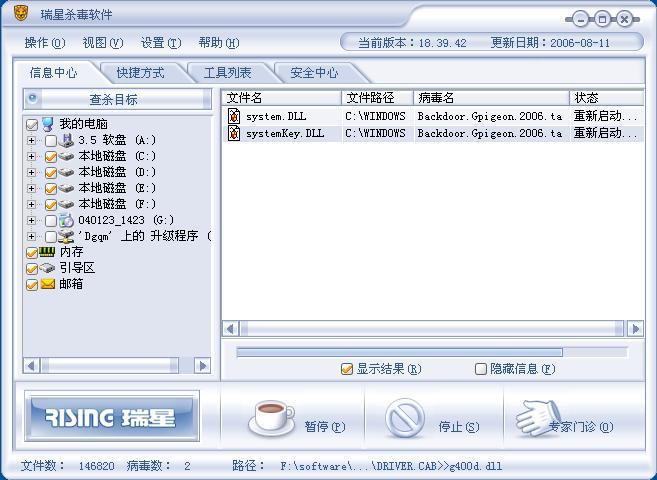This screenshot has height=480, width=657.
Task: Uncheck local disk (F:) checkbox
Action: tap(51, 204)
